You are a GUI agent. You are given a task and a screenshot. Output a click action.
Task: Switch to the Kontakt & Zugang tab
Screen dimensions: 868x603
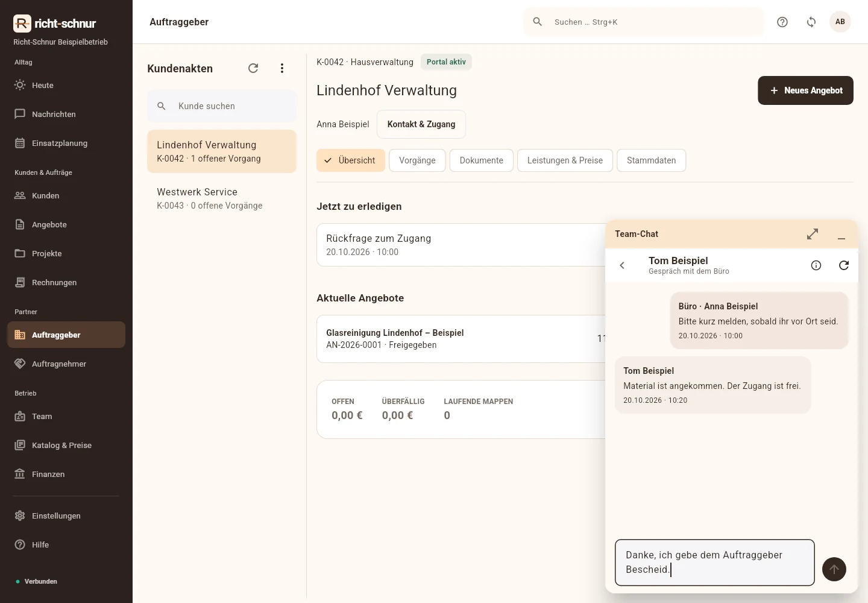click(x=421, y=124)
